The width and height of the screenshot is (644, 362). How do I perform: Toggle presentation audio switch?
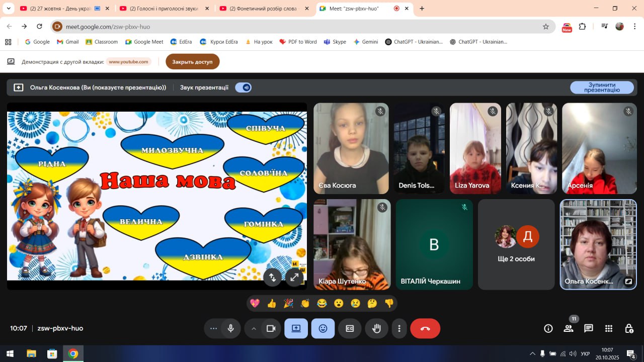(244, 87)
